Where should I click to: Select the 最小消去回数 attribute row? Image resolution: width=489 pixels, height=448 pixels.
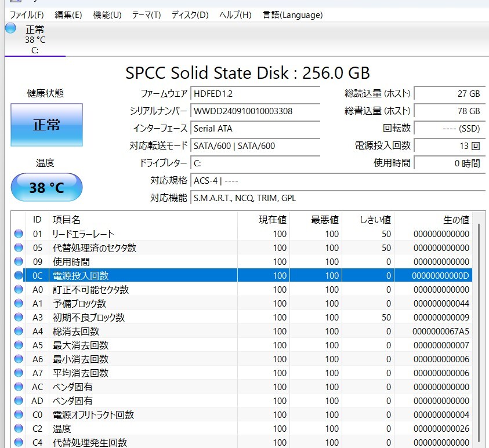[242, 359]
